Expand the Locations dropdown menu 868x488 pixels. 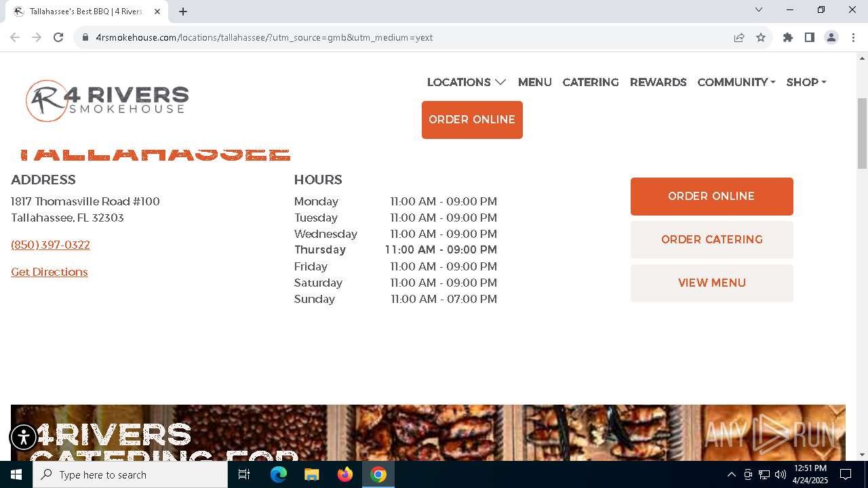pyautogui.click(x=467, y=82)
